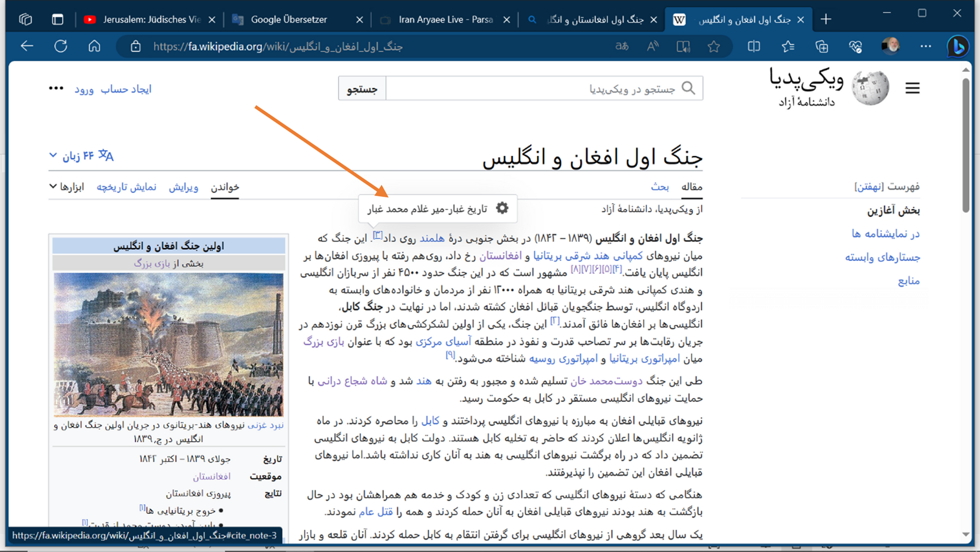980x552 pixels.
Task: Click the Read aloud icon
Action: [652, 46]
